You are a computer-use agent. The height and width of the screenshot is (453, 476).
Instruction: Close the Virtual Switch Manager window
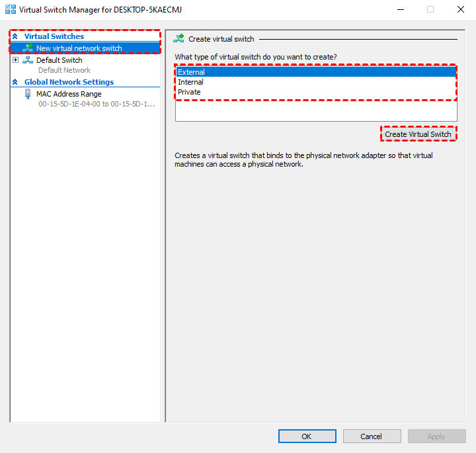[460, 10]
